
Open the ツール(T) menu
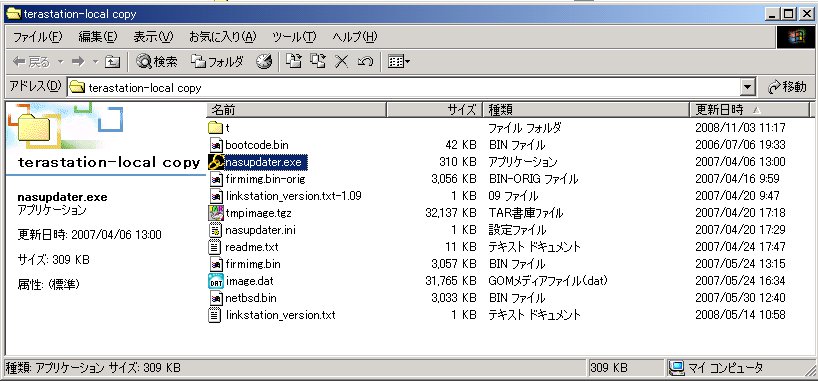[x=294, y=37]
